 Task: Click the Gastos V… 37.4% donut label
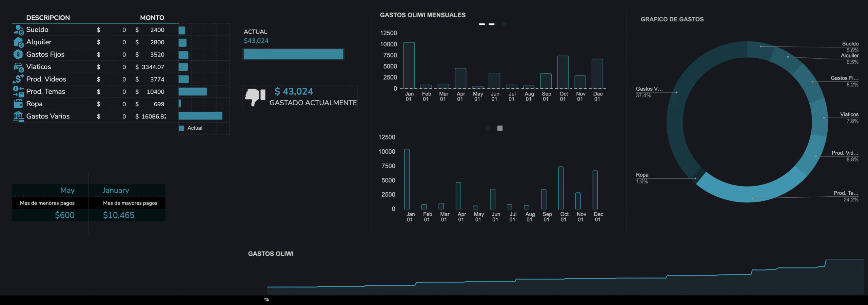coord(649,92)
